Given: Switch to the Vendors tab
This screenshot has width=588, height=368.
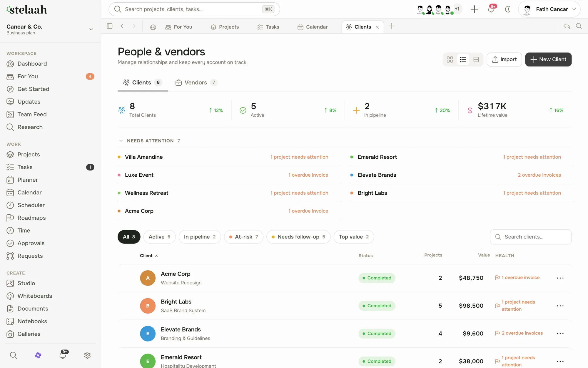Looking at the screenshot, I should pyautogui.click(x=196, y=82).
